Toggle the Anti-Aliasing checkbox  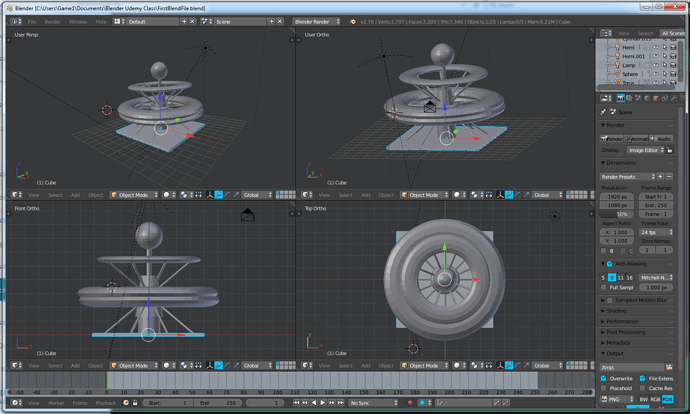609,264
